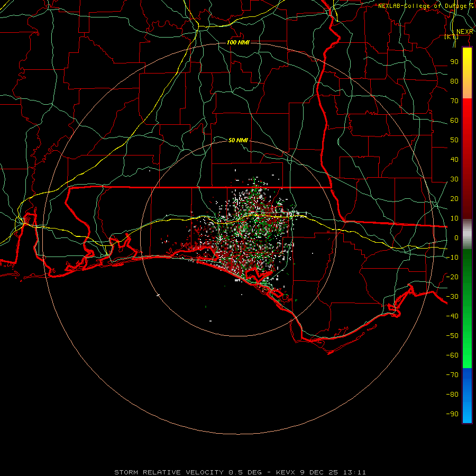Click the "-30" value on the velocity scale
The width and height of the screenshot is (476, 476).
click(452, 297)
